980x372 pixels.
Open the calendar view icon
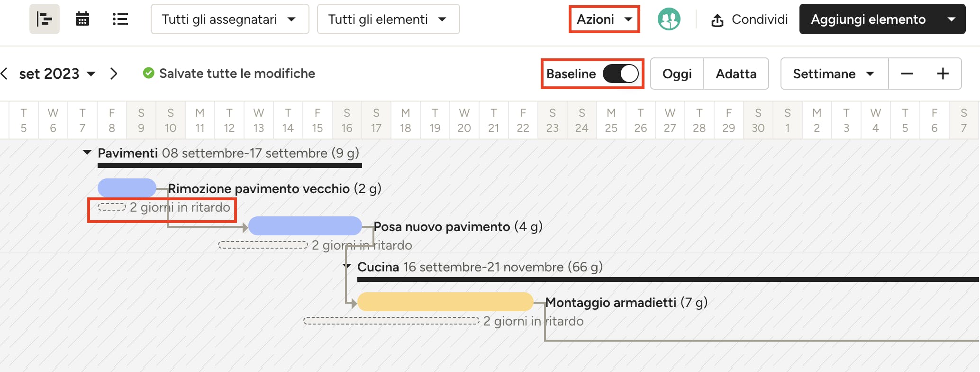pyautogui.click(x=82, y=19)
